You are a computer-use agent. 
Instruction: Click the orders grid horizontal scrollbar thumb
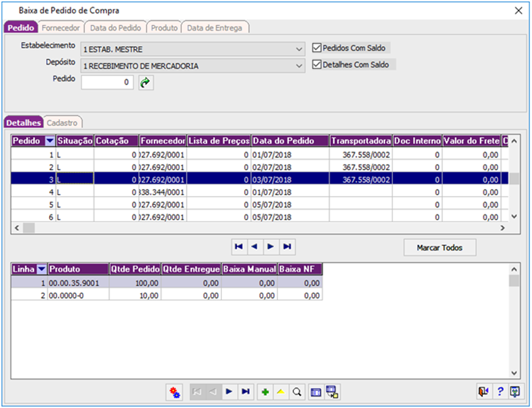pyautogui.click(x=29, y=228)
